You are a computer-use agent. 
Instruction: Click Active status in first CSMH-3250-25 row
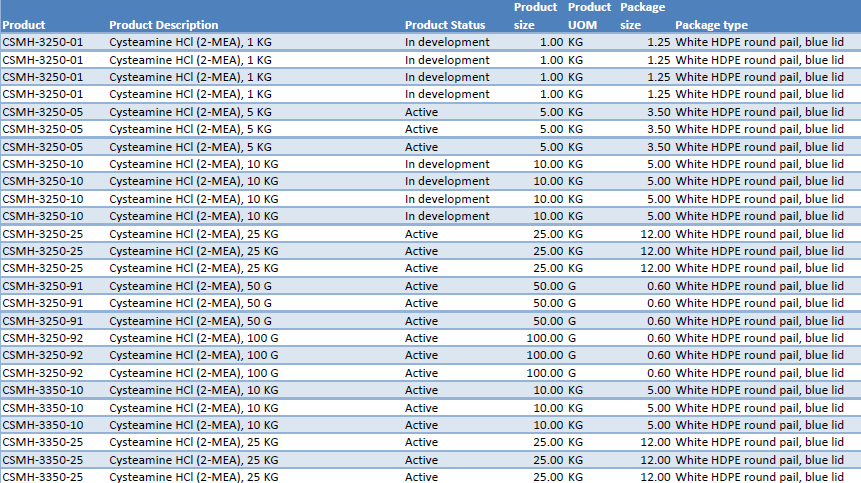coord(421,234)
